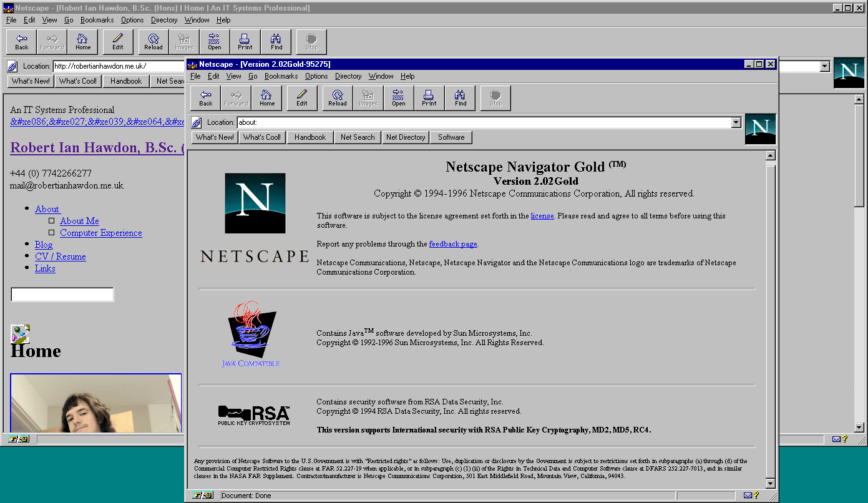Click Handbook button in background Hawdon window
This screenshot has height=503, width=868.
[x=126, y=81]
